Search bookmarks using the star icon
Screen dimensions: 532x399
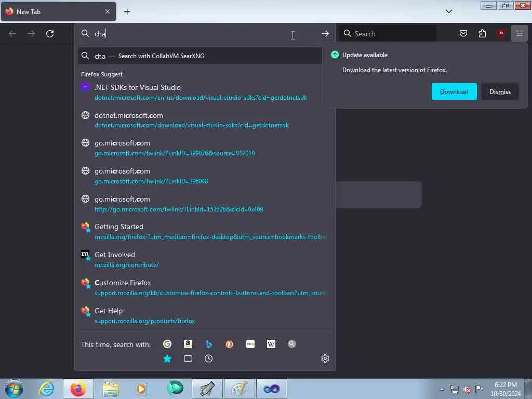[167, 358]
